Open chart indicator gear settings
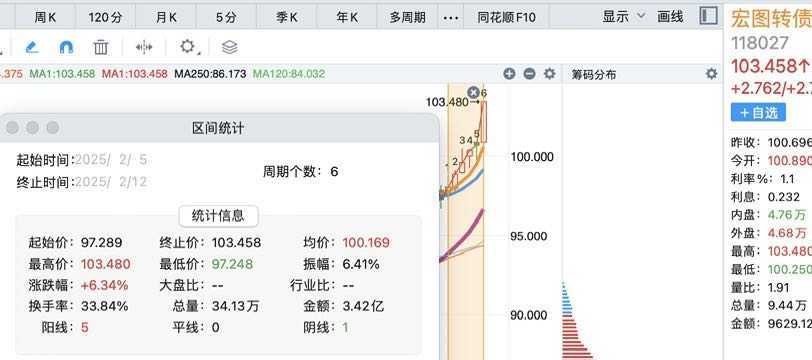Viewport: 812px width, 360px height. (x=549, y=74)
